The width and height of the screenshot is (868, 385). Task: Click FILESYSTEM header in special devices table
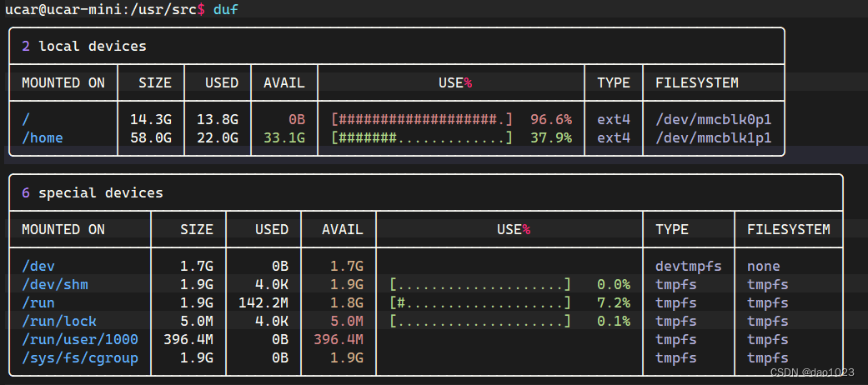pos(789,229)
